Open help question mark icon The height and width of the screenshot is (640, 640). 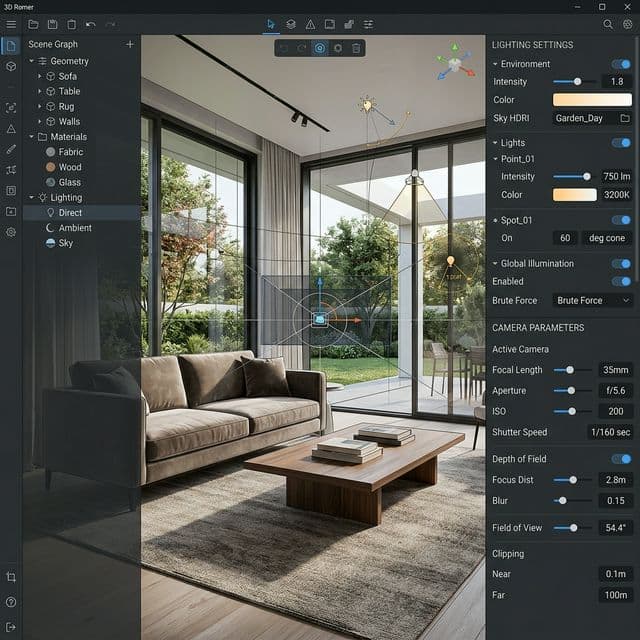coord(11,602)
